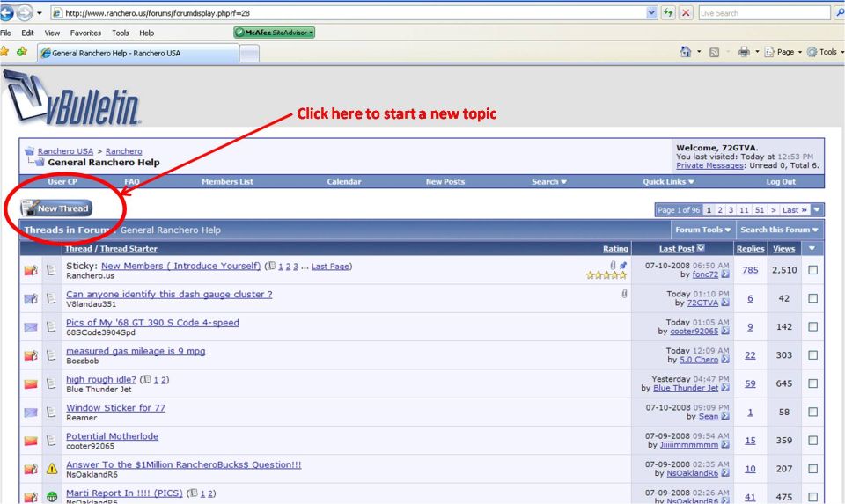The image size is (845, 504).
Task: Open Forum Tools dropdown
Action: [702, 230]
